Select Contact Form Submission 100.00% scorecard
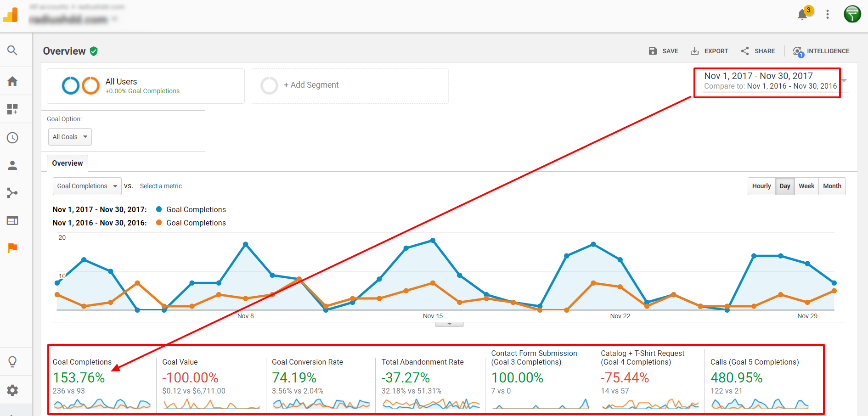The image size is (868, 416). click(540, 381)
